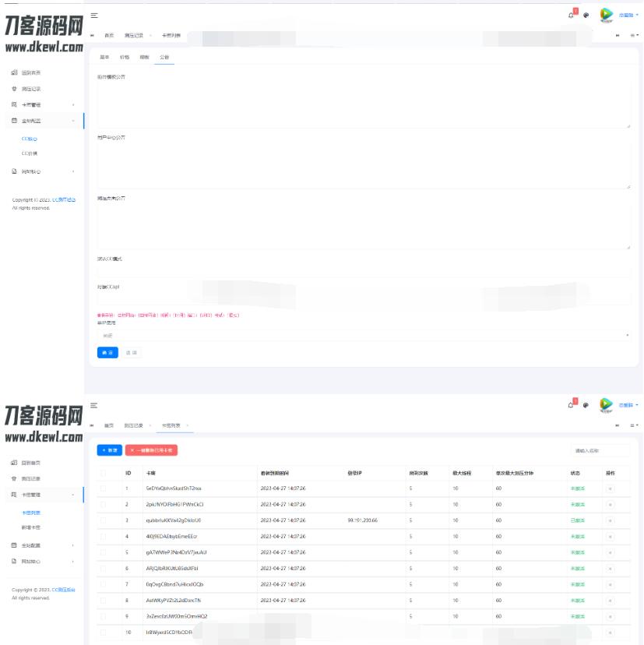Screen dimensions: 644x645
Task: Switch to the 价格 settings tab
Action: (125, 58)
